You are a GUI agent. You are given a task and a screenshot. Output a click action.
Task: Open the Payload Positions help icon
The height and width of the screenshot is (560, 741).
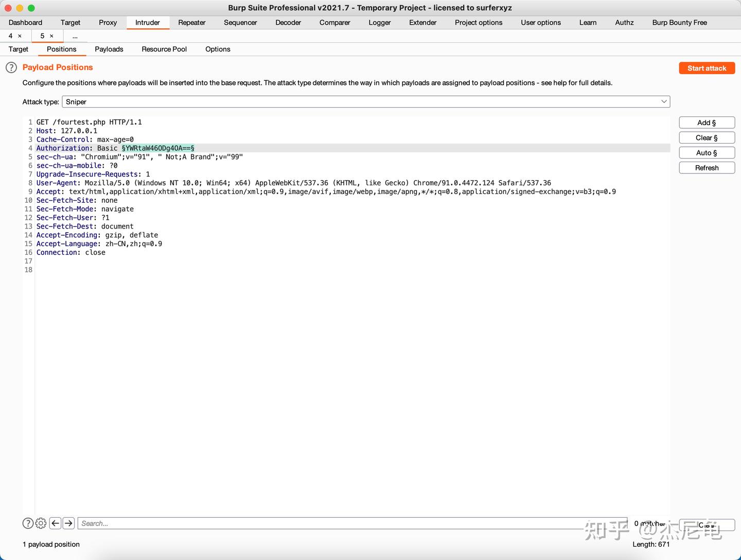(11, 67)
